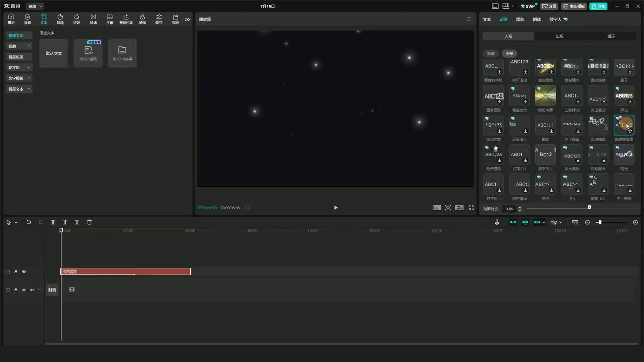Select the red text clip on the timeline
The image size is (644, 362).
(126, 271)
